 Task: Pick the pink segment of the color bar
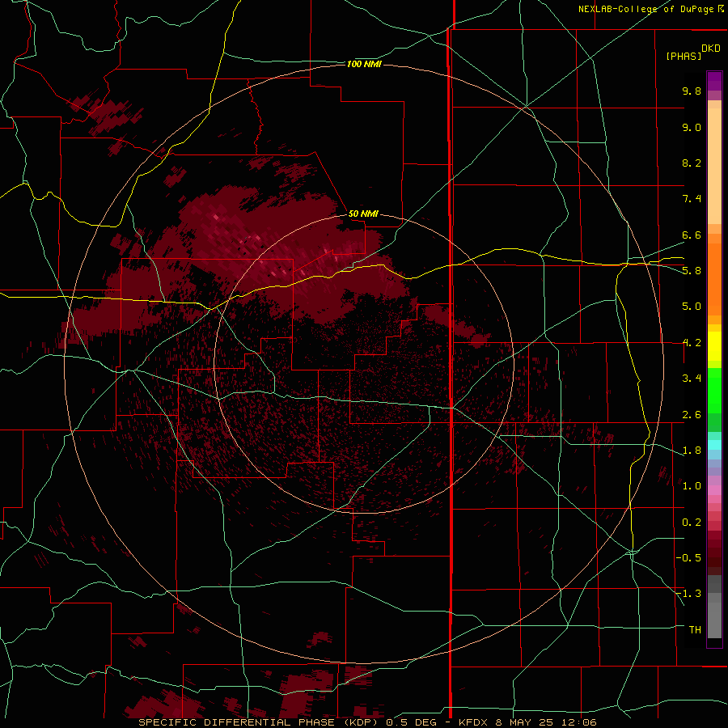pyautogui.click(x=714, y=490)
